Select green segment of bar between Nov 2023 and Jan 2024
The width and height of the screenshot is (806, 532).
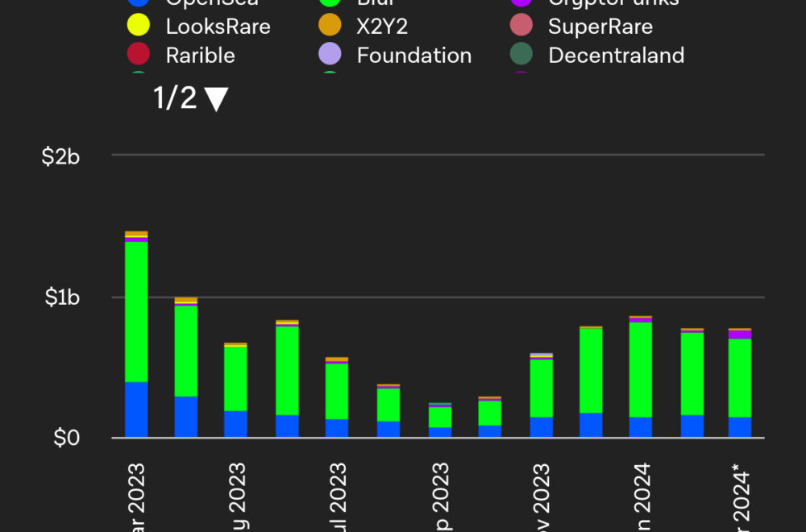[x=591, y=370]
